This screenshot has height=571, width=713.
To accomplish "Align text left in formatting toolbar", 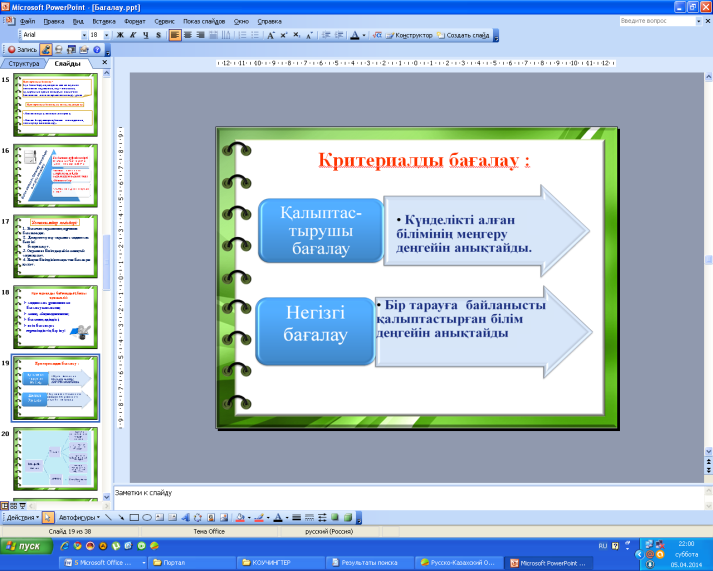I will click(175, 35).
